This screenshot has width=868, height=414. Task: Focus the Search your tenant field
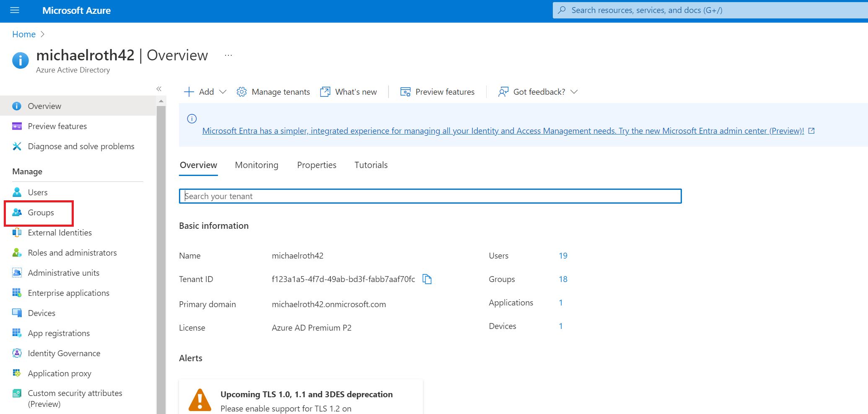[x=430, y=196]
